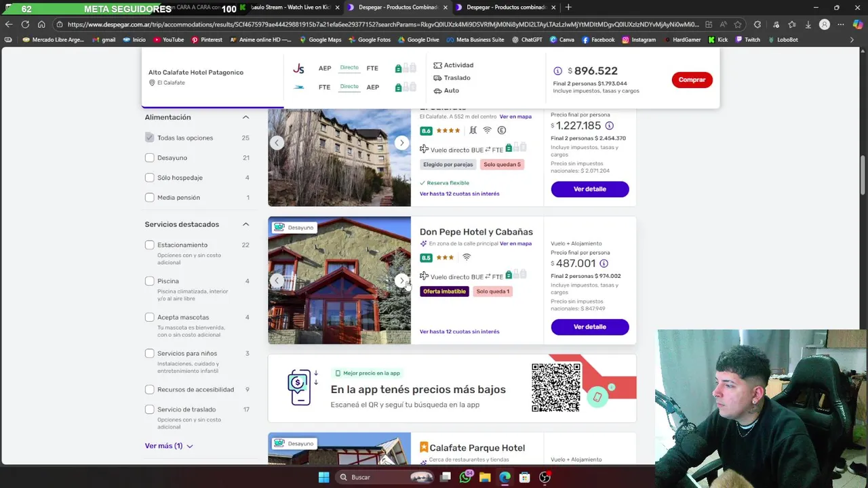This screenshot has height=488, width=868.
Task: Open OBS Studio from the taskbar
Action: click(545, 477)
